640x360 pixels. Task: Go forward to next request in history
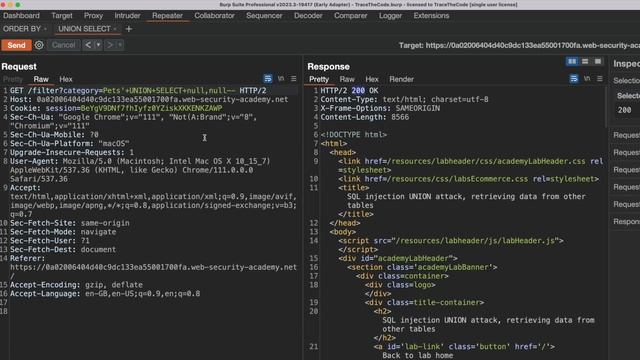point(109,45)
